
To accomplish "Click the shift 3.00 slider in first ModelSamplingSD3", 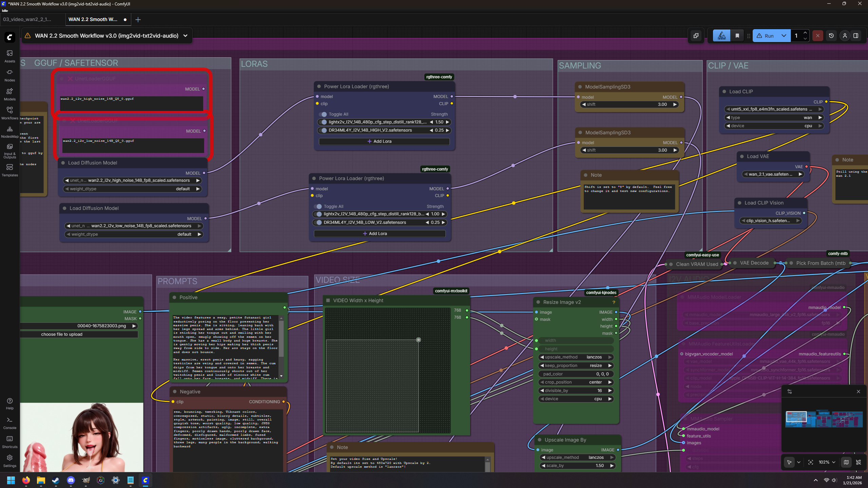I will pos(629,104).
